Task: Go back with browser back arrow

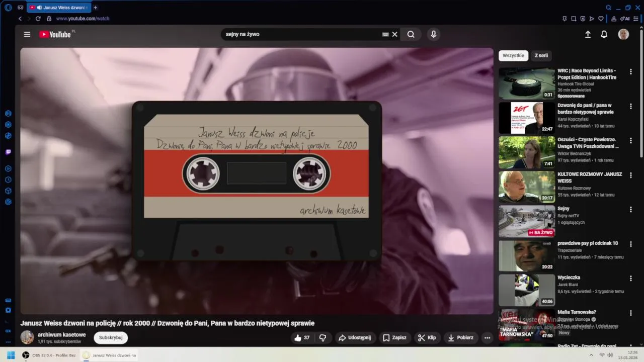Action: tap(20, 19)
